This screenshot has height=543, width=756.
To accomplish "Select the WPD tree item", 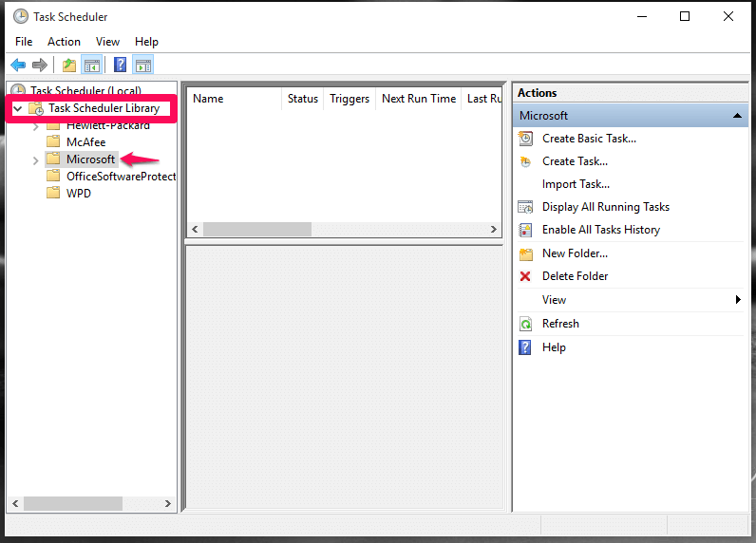I will tap(79, 194).
